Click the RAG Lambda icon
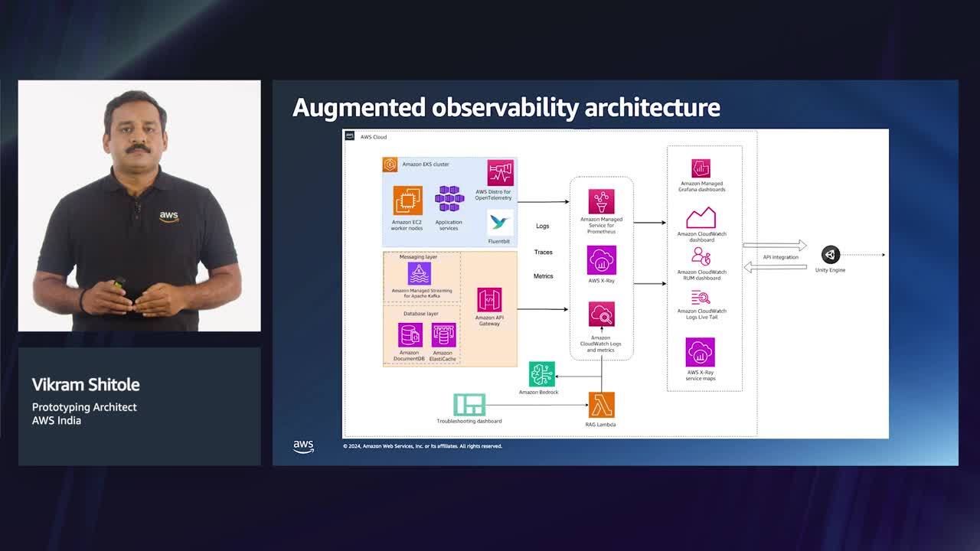Viewport: 980px width, 551px height. pyautogui.click(x=601, y=405)
